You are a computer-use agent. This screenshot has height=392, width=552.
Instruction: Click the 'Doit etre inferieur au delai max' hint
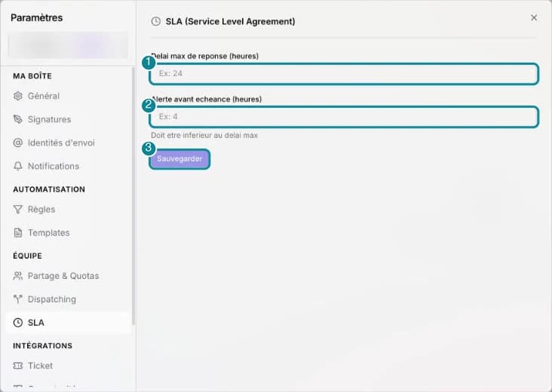[x=204, y=136]
